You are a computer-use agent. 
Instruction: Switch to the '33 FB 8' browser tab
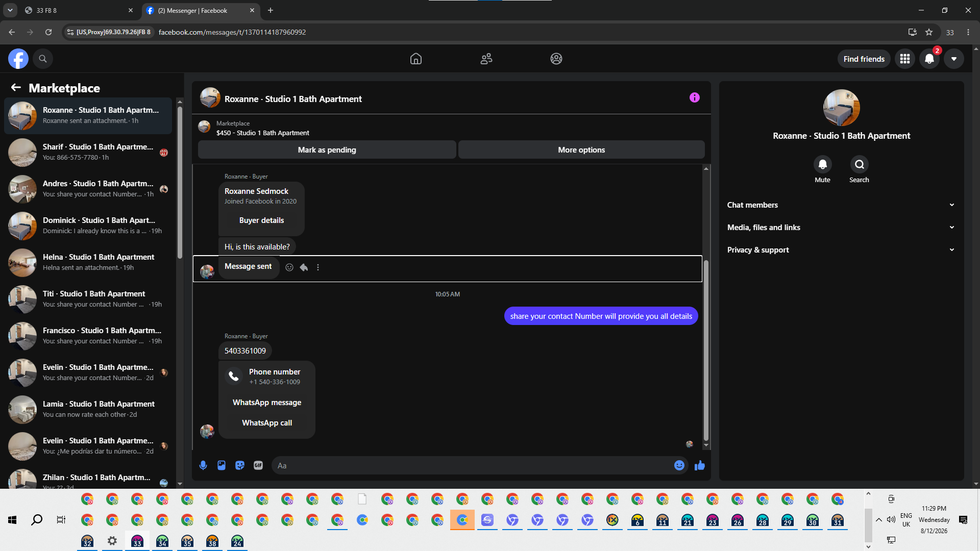coord(78,10)
